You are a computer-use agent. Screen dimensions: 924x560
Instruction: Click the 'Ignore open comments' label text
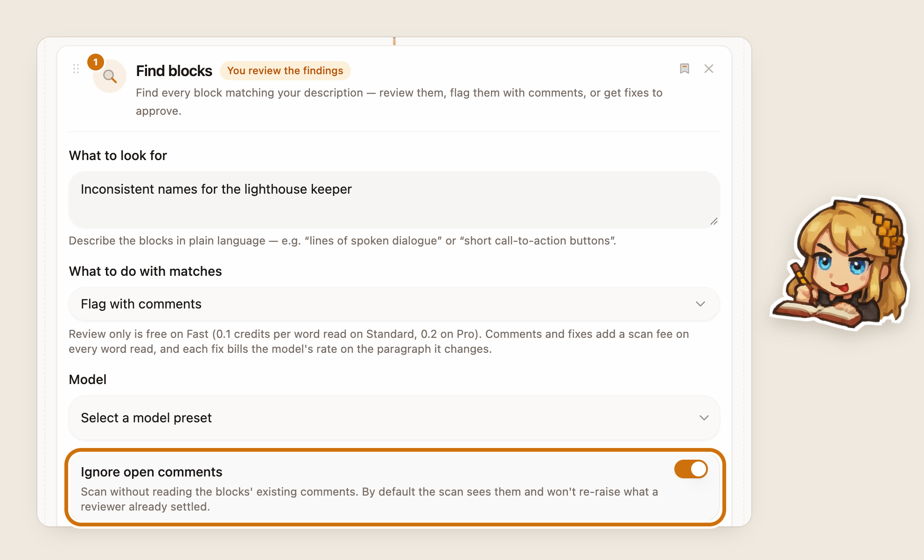151,472
